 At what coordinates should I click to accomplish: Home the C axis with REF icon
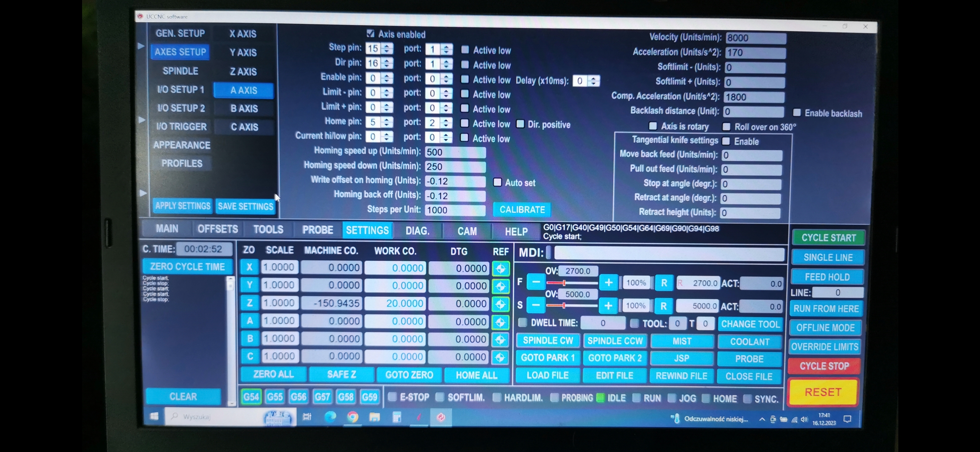pos(500,357)
